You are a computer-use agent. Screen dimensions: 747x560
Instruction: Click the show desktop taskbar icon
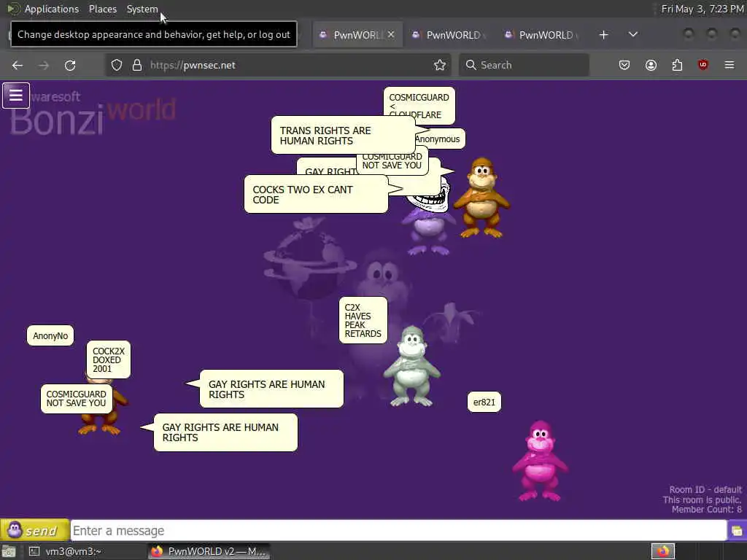point(9,551)
